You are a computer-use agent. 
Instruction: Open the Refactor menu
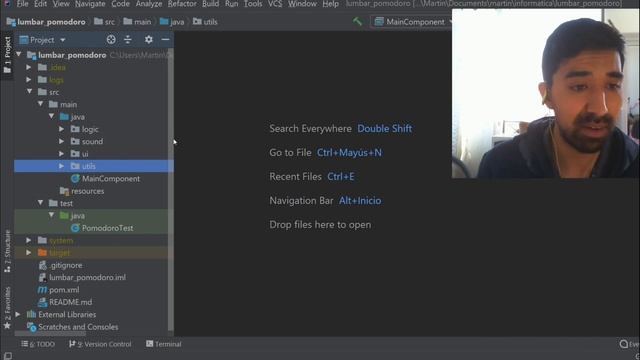(182, 4)
